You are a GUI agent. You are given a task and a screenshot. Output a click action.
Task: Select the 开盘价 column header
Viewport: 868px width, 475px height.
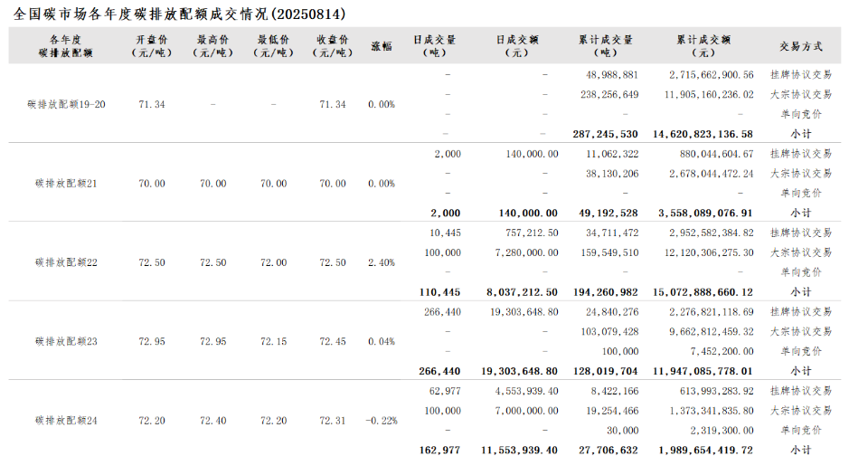point(152,46)
